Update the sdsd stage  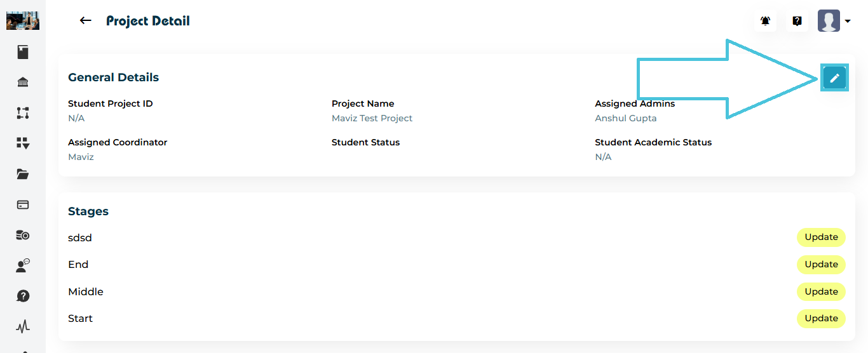pyautogui.click(x=821, y=237)
